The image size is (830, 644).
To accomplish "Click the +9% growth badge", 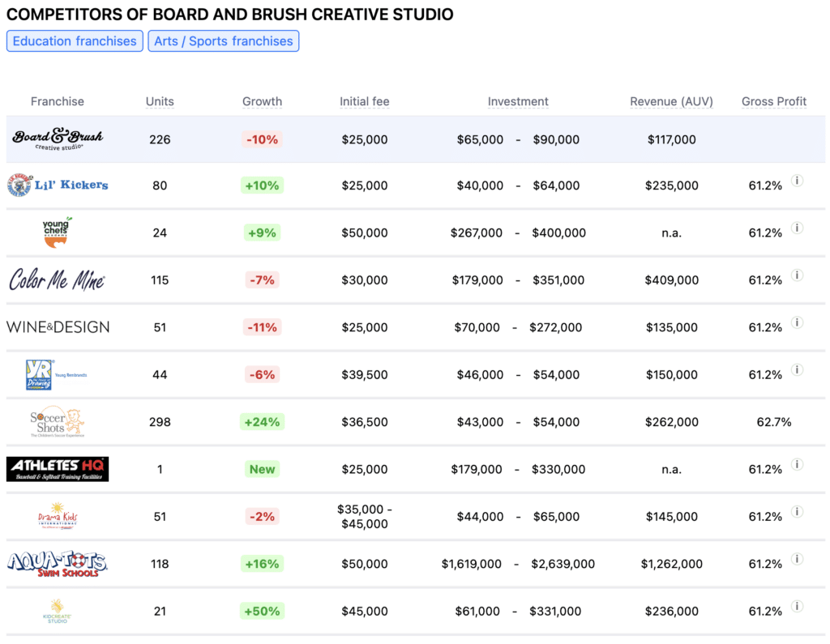I will pyautogui.click(x=262, y=232).
